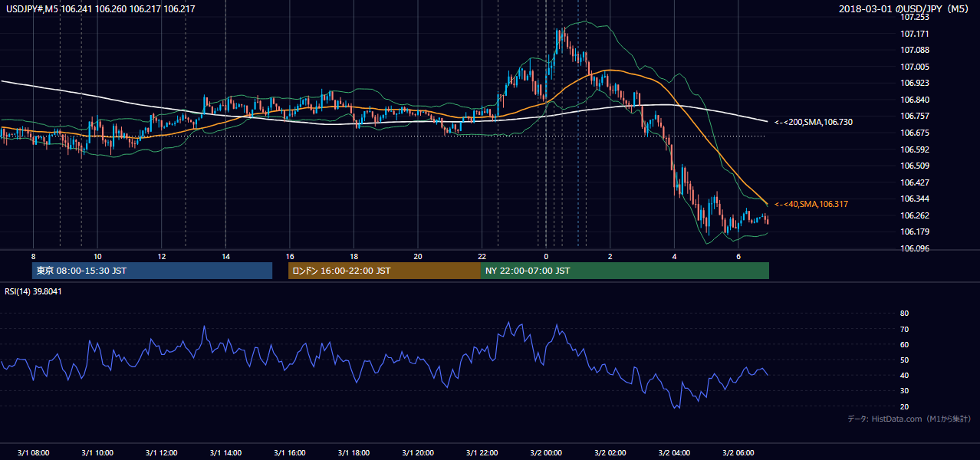Select the NY 22:00-07:00 JST session bar
Viewport: 980px width, 460px height.
(x=625, y=271)
